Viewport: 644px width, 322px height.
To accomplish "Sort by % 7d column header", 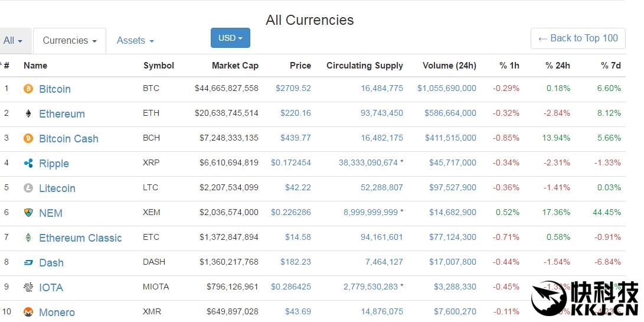I will pos(611,66).
